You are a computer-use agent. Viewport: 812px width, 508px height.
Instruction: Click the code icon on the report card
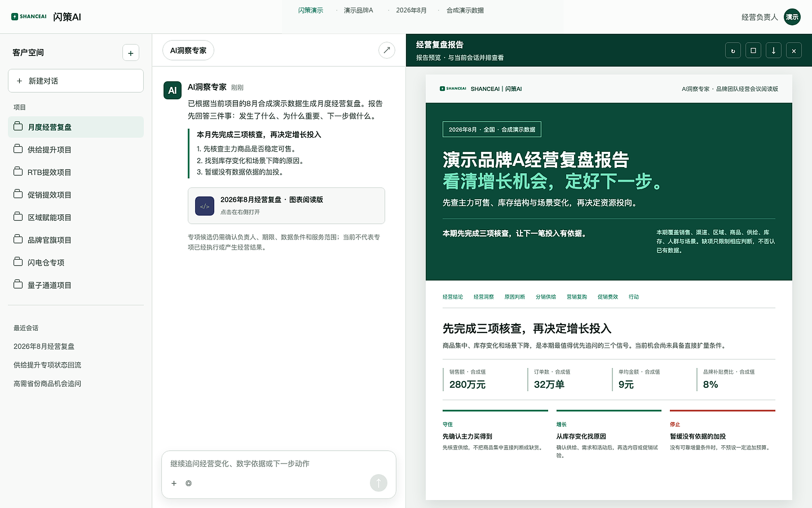point(205,206)
